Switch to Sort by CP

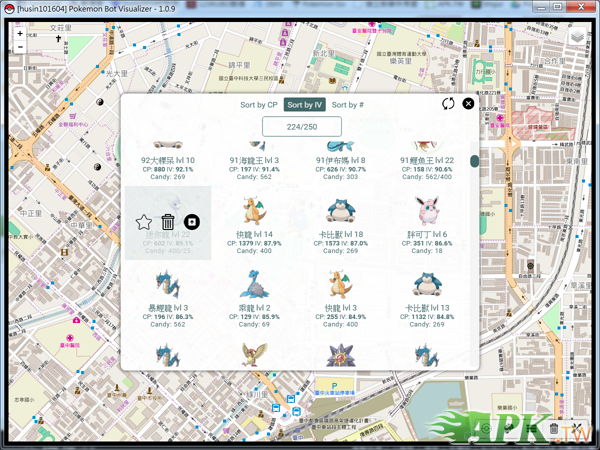(258, 104)
